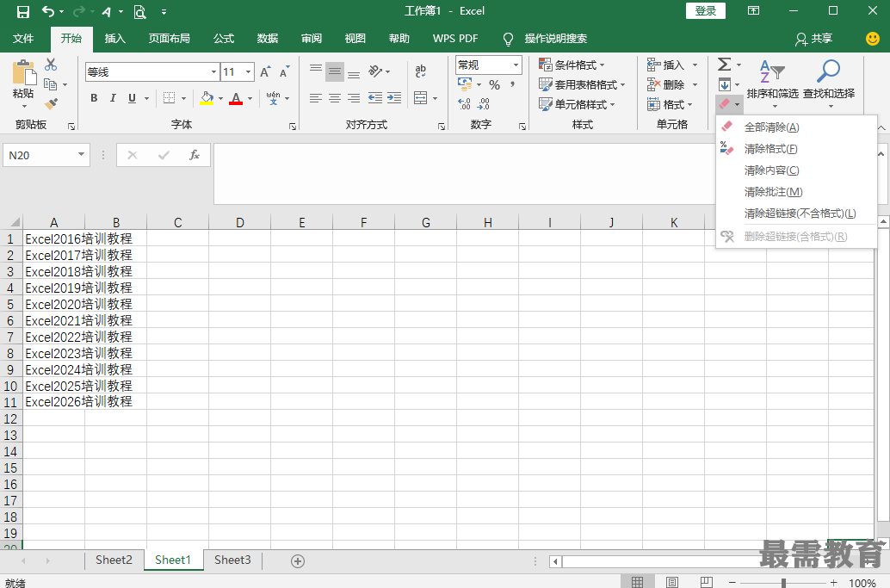The image size is (890, 588).
Task: Switch to Sheet3 worksheet
Action: point(232,560)
